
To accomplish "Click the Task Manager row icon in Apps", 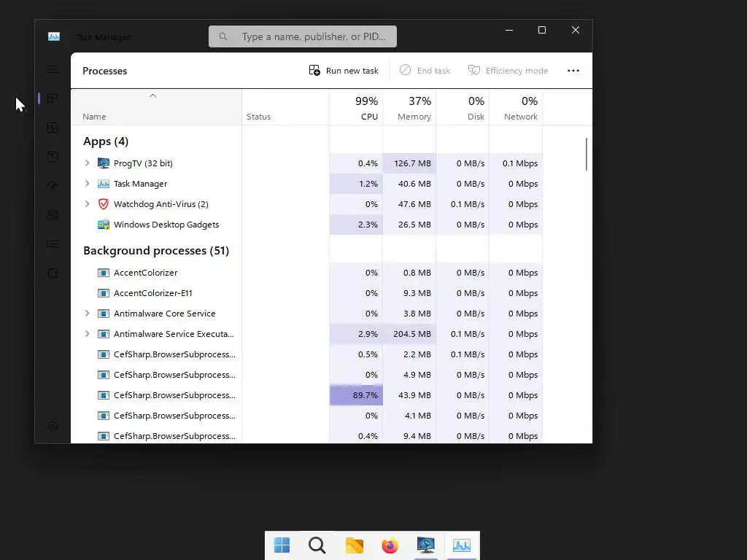I will tap(104, 184).
